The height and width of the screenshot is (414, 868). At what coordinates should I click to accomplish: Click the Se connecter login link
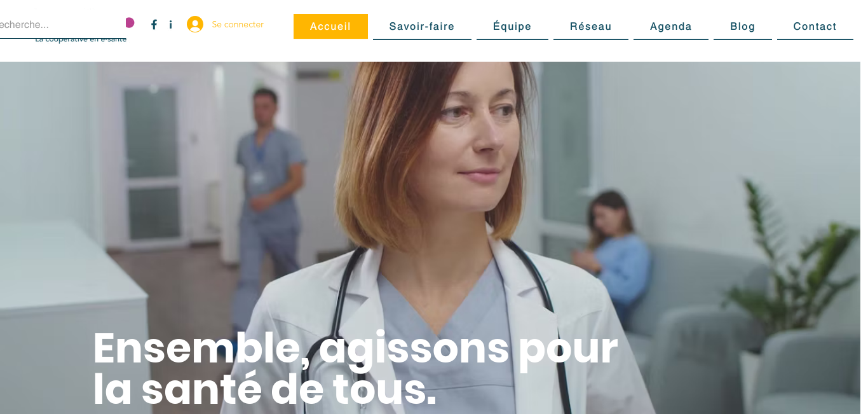238,24
